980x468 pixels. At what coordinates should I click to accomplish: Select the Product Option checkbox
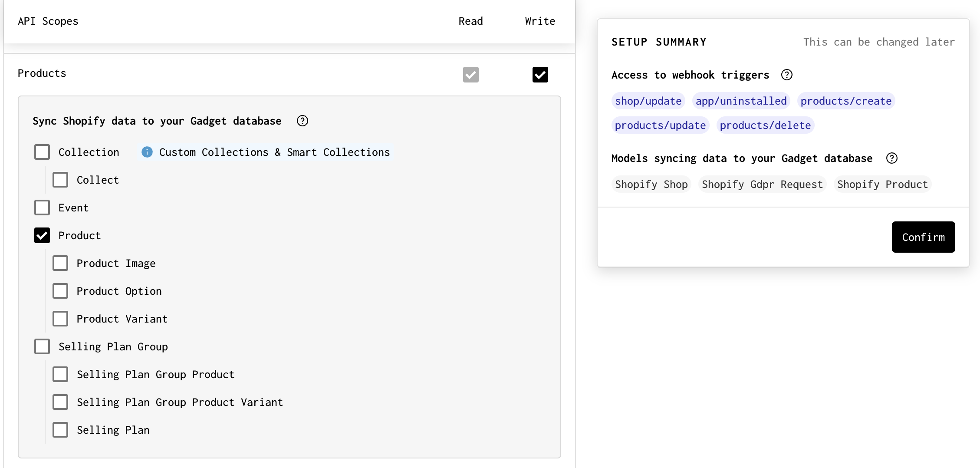(x=60, y=291)
